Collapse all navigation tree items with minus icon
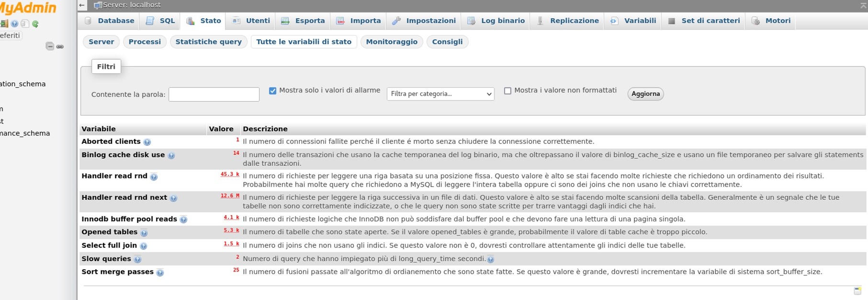The width and height of the screenshot is (868, 300). point(50,46)
